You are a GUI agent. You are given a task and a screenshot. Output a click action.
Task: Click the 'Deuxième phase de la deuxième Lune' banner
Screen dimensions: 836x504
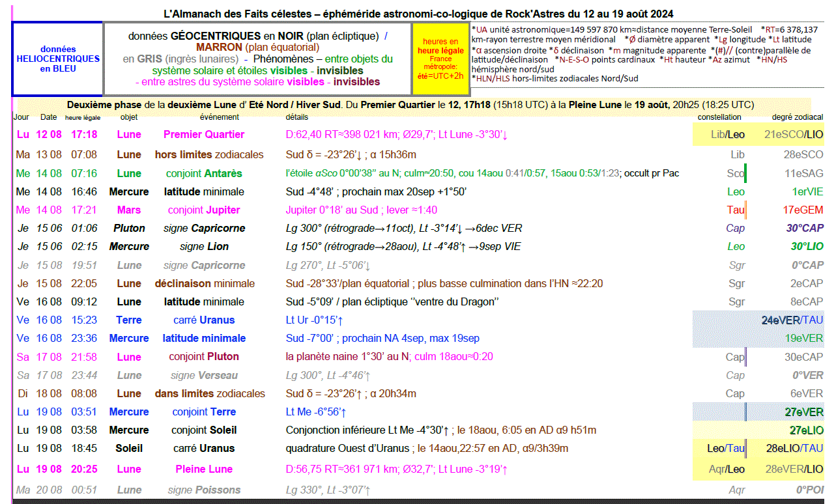pyautogui.click(x=413, y=104)
